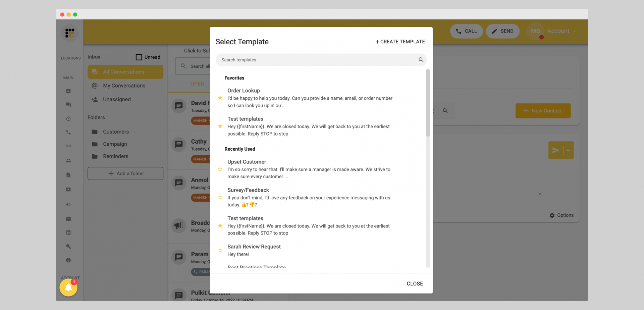Switch to My Conversations

tap(124, 86)
